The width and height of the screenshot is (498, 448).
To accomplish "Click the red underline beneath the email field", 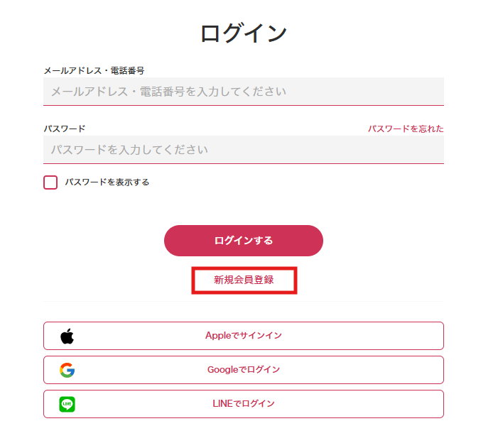I will [243, 105].
